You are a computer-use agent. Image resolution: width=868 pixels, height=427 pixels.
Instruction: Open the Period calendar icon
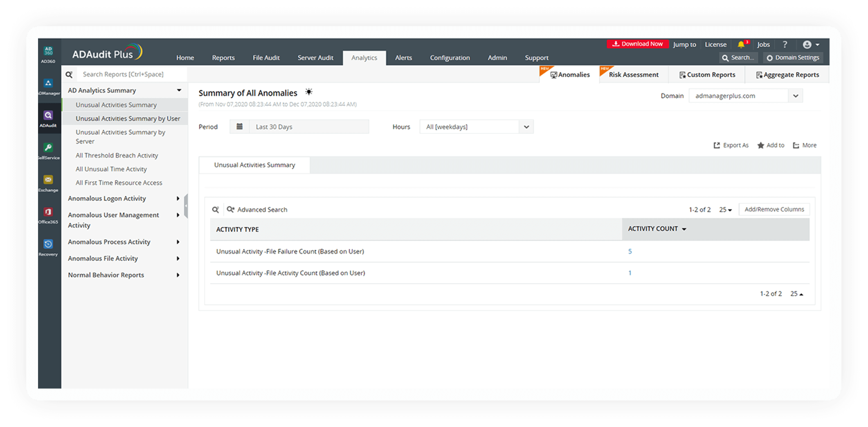[240, 127]
